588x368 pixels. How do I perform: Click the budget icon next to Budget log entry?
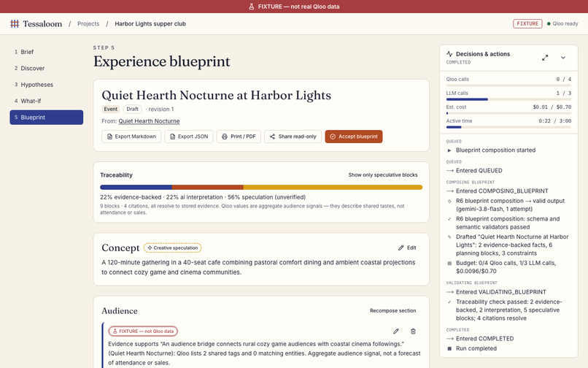(449, 264)
